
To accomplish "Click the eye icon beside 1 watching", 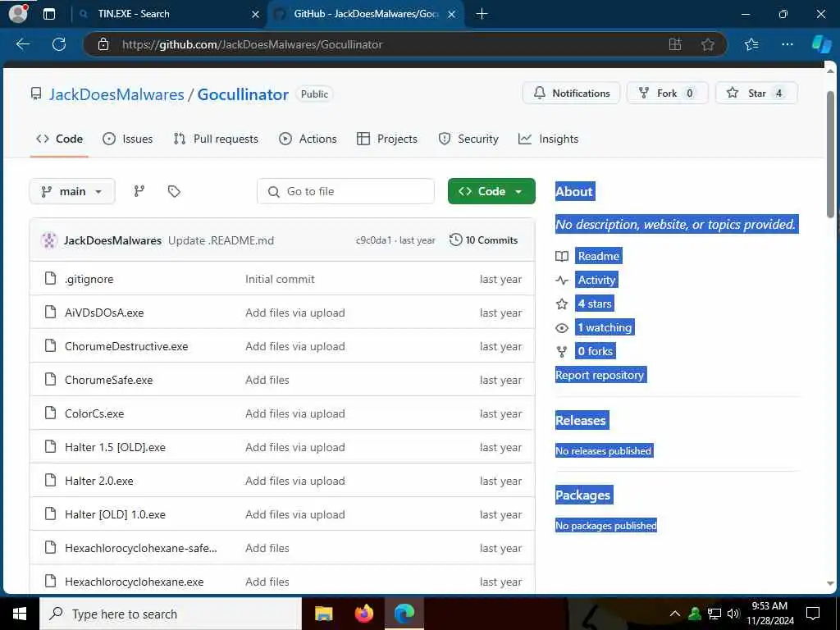I will [x=561, y=328].
